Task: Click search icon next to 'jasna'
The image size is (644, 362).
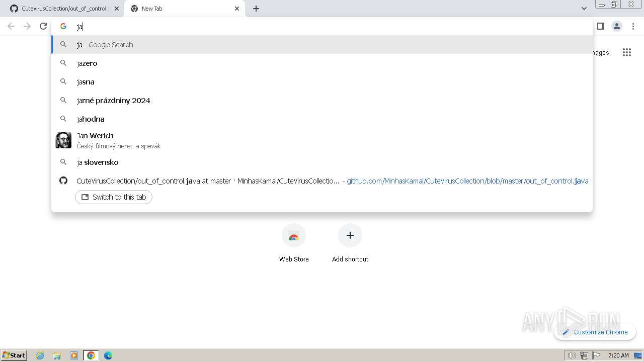Action: (63, 82)
